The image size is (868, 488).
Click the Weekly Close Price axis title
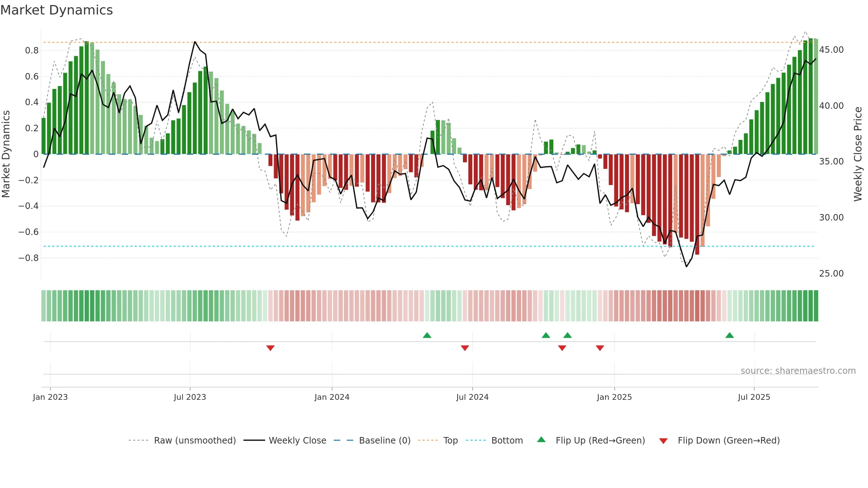[x=858, y=154]
